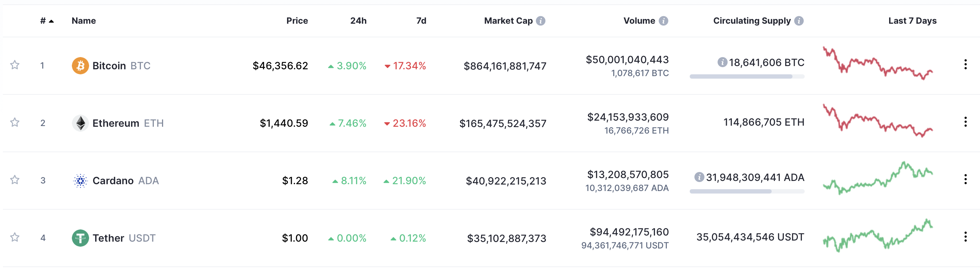Click the Ethereum logo icon
The width and height of the screenshot is (980, 270).
click(80, 123)
